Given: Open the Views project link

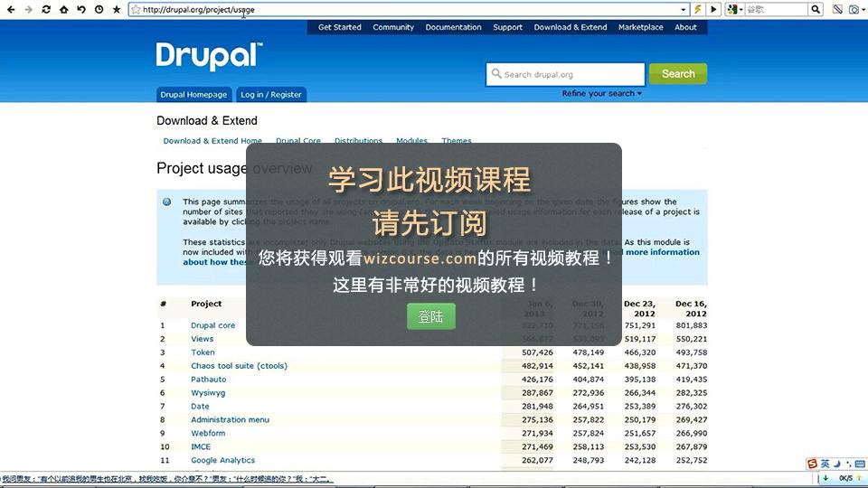Looking at the screenshot, I should click(202, 339).
